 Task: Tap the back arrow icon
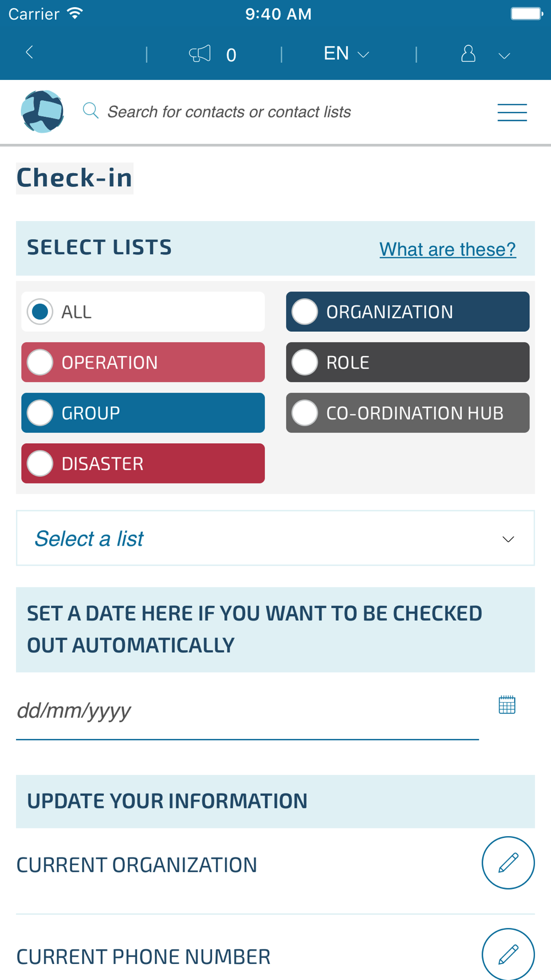[30, 53]
